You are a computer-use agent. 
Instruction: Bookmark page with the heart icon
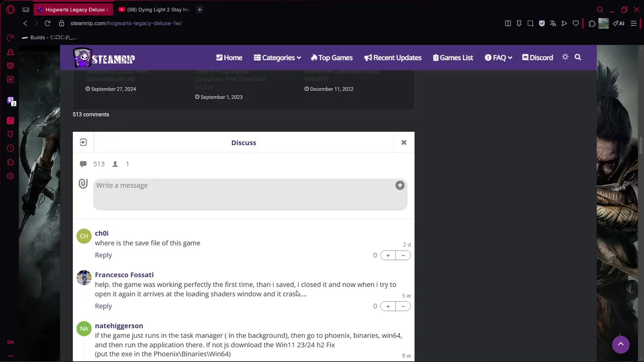pos(576,23)
